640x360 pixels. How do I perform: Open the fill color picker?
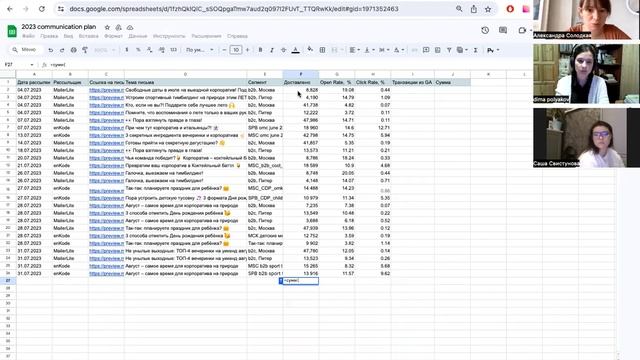pyautogui.click(x=310, y=50)
